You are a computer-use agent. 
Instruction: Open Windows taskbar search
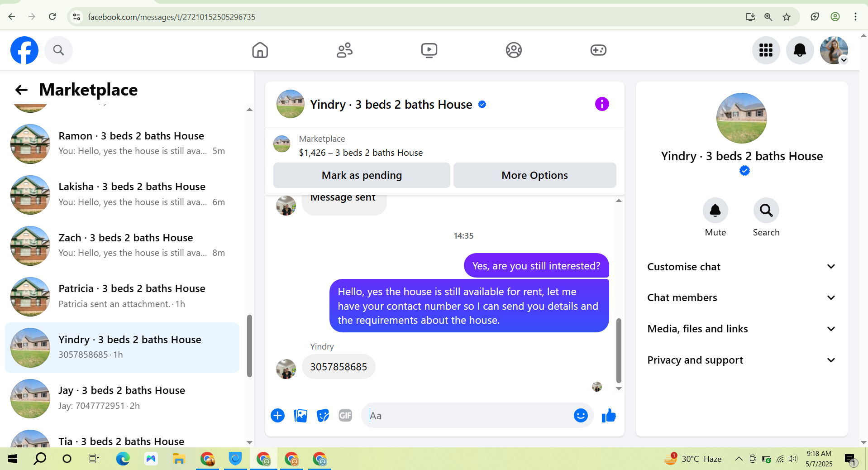click(x=40, y=459)
